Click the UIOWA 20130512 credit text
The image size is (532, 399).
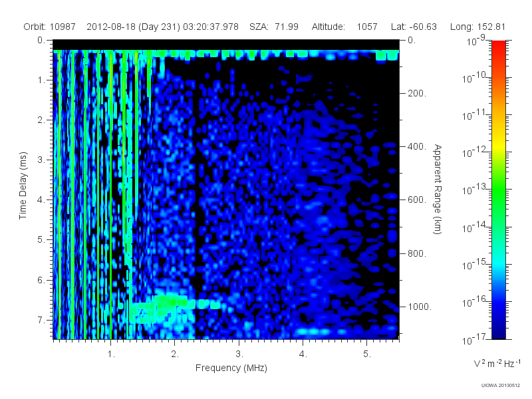coord(501,386)
